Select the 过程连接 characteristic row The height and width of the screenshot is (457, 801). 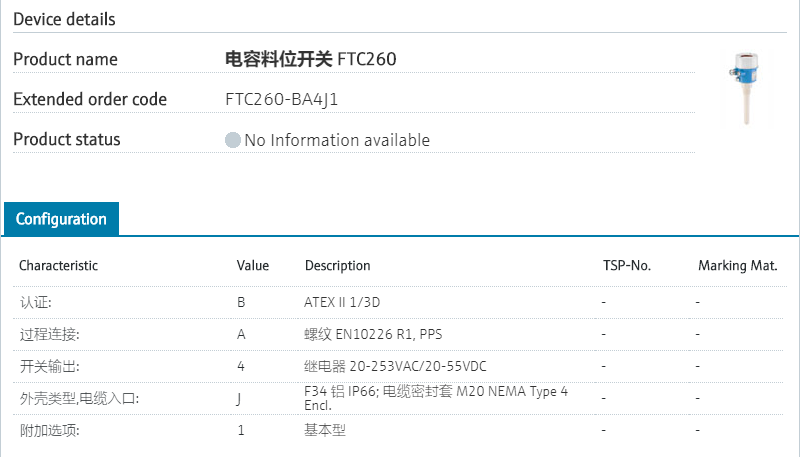coord(49,334)
